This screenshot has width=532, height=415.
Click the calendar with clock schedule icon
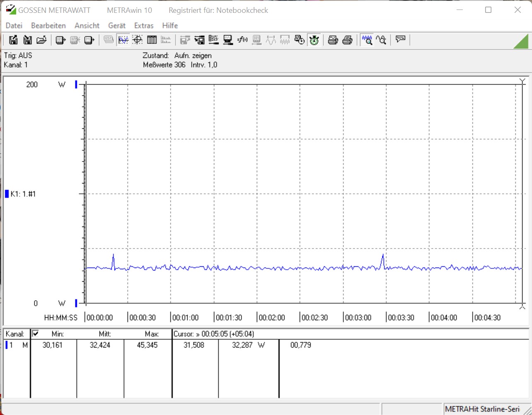(x=299, y=40)
